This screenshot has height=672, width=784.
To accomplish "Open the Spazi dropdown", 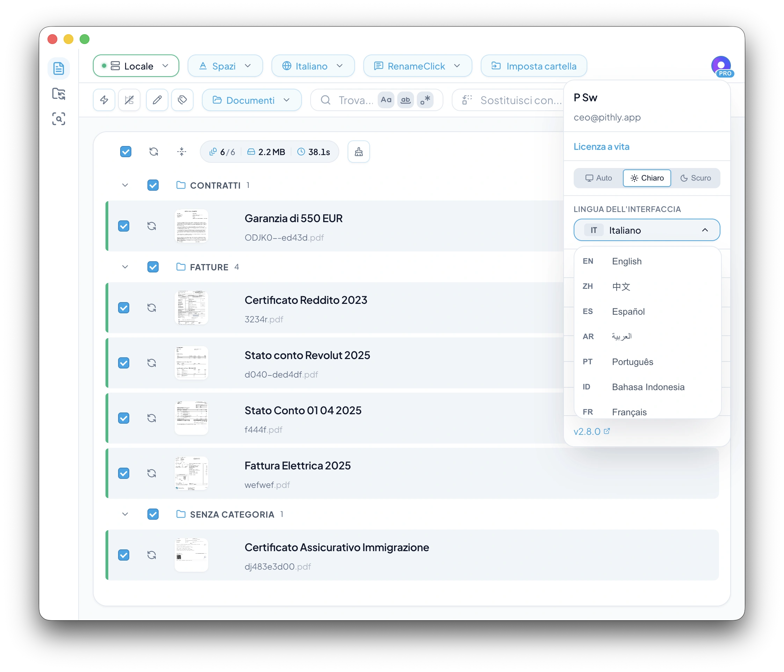I will point(225,66).
